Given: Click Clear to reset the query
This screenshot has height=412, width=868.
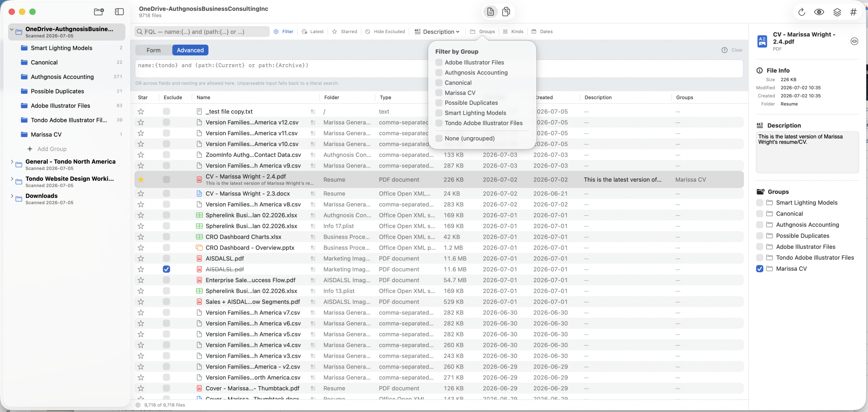Looking at the screenshot, I should click(737, 50).
